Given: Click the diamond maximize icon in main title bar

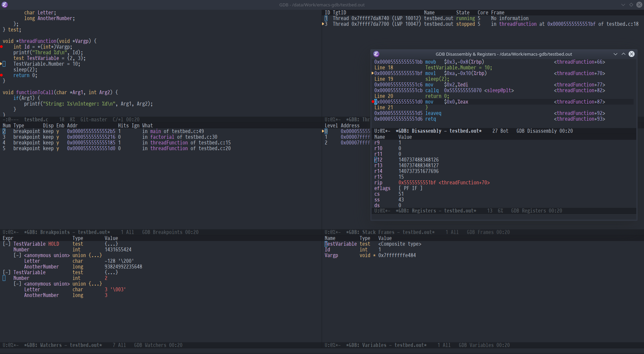Looking at the screenshot, I should coord(631,5).
